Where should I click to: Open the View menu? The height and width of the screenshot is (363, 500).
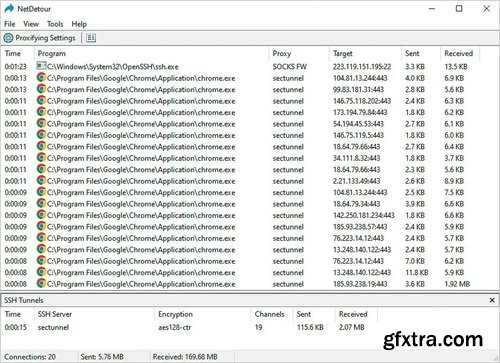(31, 24)
